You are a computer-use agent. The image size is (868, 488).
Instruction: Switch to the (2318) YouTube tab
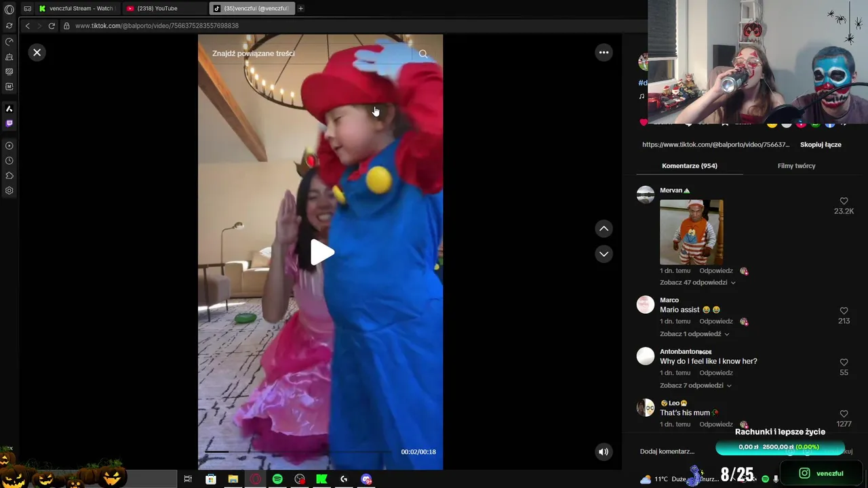165,9
